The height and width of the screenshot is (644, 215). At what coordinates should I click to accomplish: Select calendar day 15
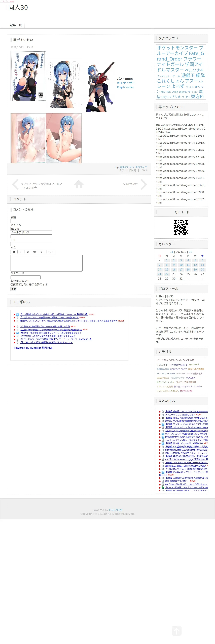[167, 270]
